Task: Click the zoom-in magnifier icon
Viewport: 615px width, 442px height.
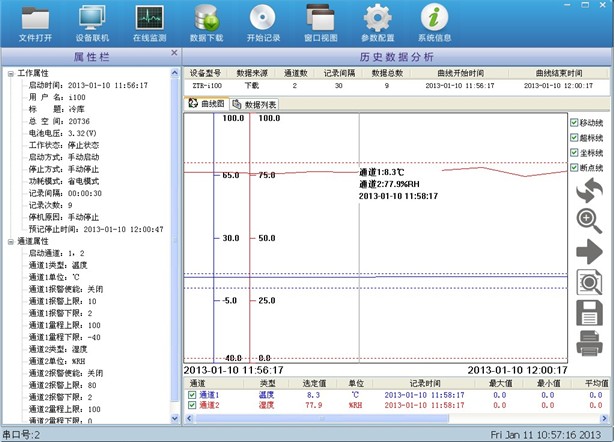Action: pyautogui.click(x=589, y=220)
